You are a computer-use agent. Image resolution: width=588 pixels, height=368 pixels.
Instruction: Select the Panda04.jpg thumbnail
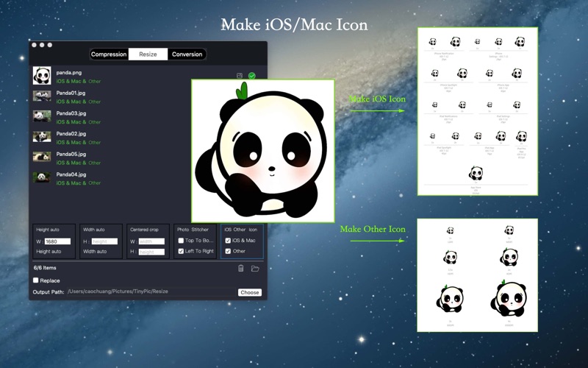tap(42, 177)
